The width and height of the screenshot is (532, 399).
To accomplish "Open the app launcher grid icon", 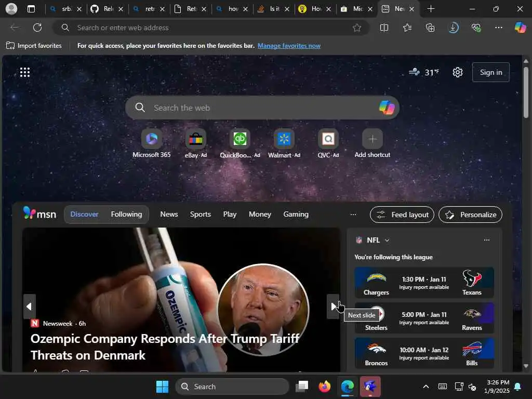I will coord(25,72).
